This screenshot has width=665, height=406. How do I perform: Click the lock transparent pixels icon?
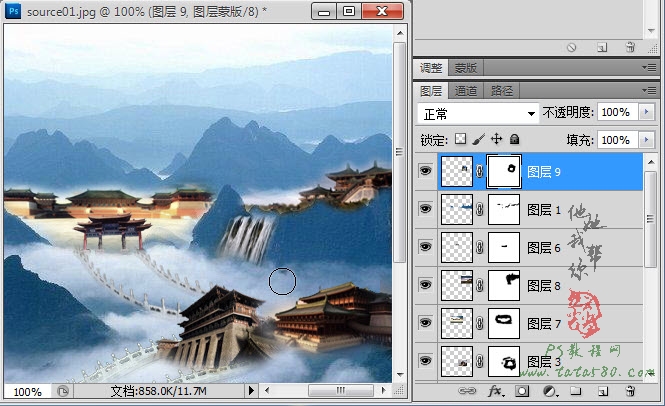460,139
